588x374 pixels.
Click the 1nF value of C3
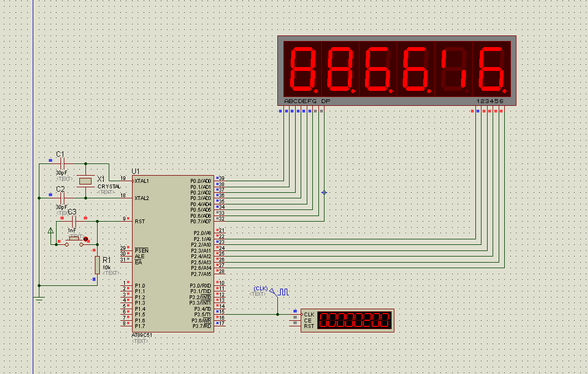coord(72,230)
